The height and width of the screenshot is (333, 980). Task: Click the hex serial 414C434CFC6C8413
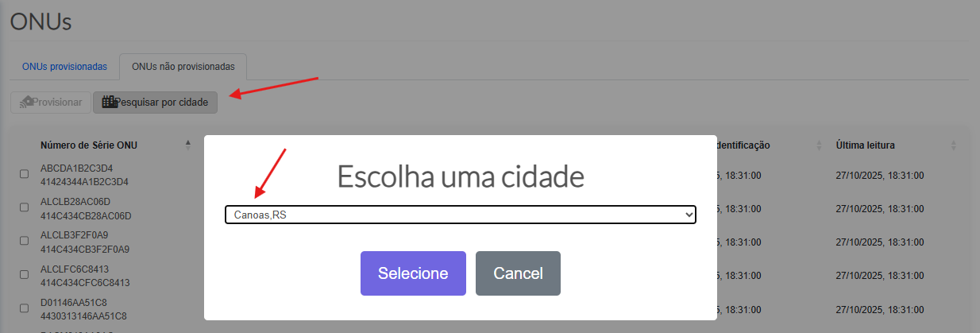(86, 282)
